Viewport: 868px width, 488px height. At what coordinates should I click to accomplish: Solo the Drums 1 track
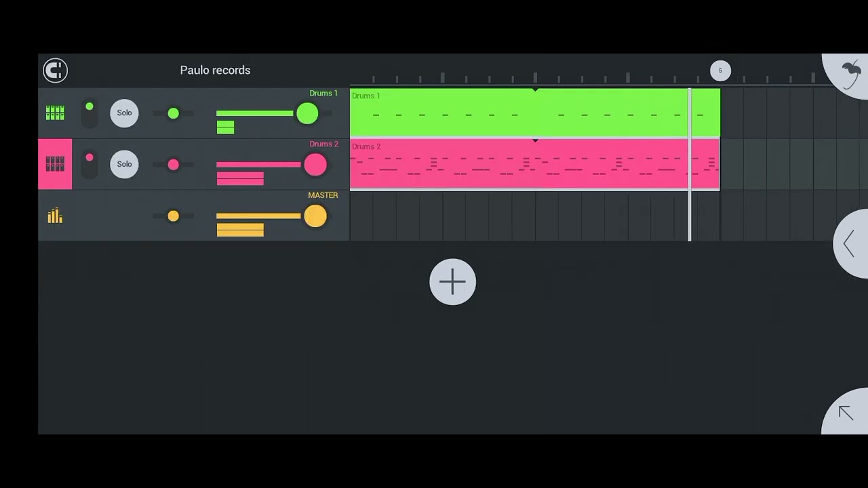124,113
